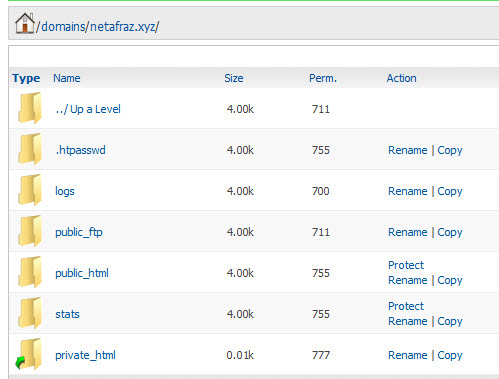
Task: Open the logs folder link
Action: (x=65, y=192)
